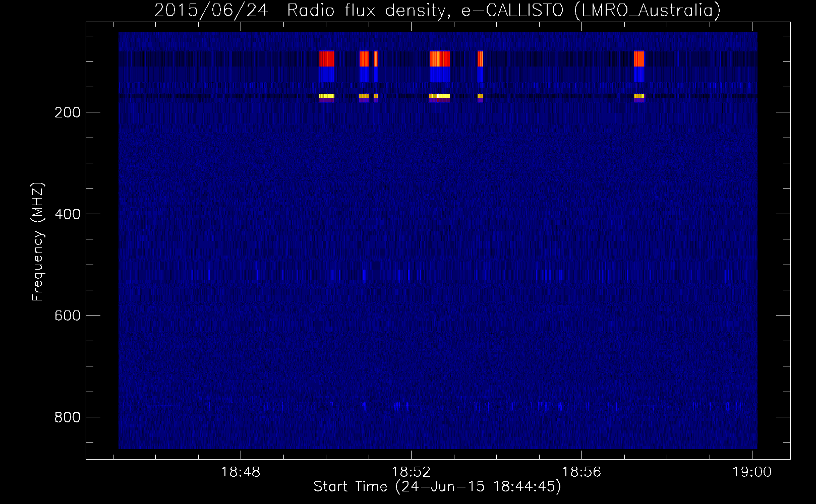The width and height of the screenshot is (816, 504).
Task: Click the 18:48 time tick label
Action: [241, 472]
